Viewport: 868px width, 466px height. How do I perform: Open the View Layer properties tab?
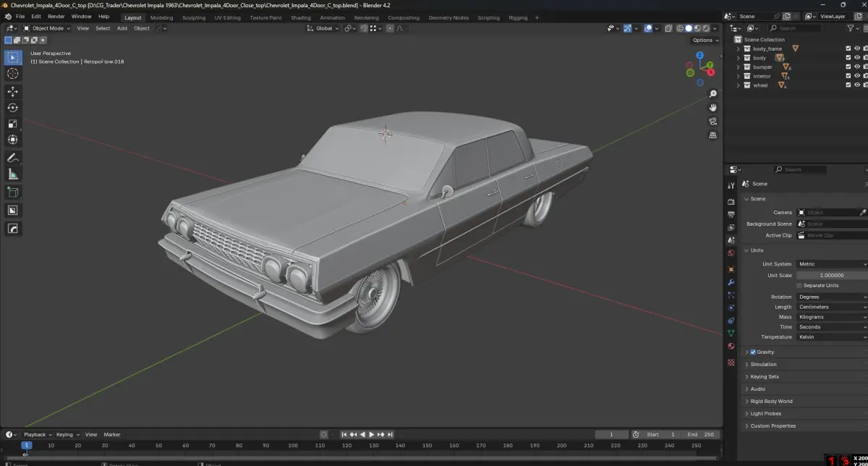click(731, 227)
